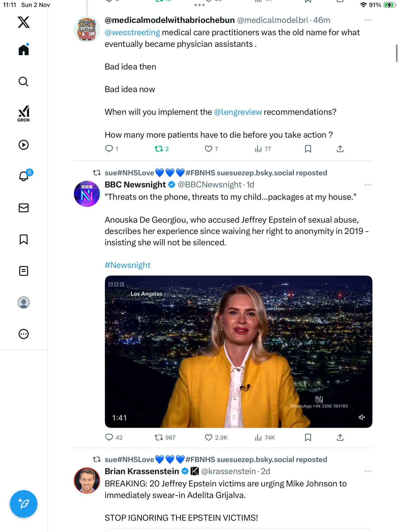Open more options on BBC Newsnight post
Screen dimensions: 399x532
click(x=368, y=185)
